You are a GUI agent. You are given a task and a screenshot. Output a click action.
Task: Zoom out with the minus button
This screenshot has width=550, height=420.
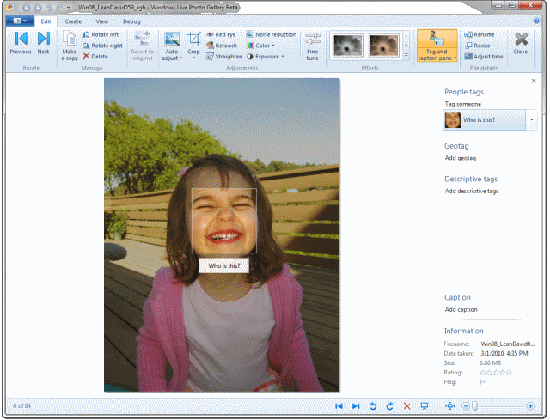(465, 406)
